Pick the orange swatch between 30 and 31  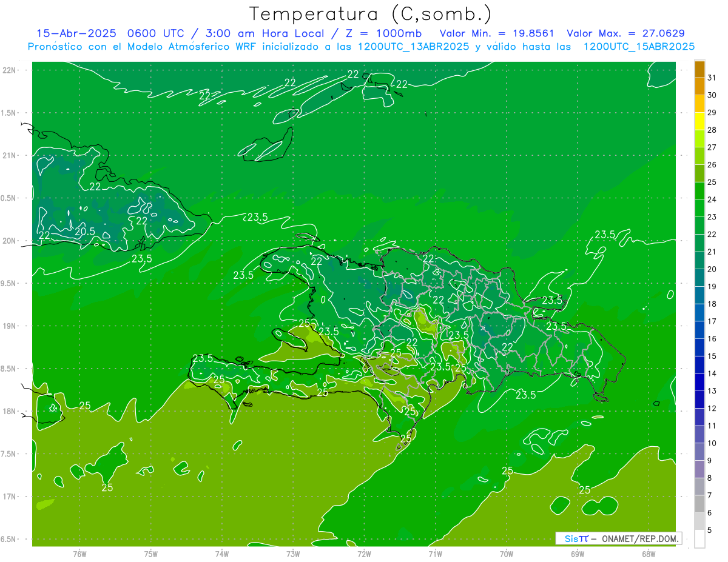click(699, 87)
